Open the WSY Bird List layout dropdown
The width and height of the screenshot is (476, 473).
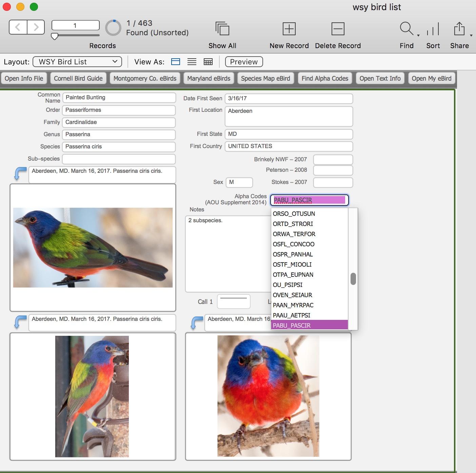coord(77,62)
